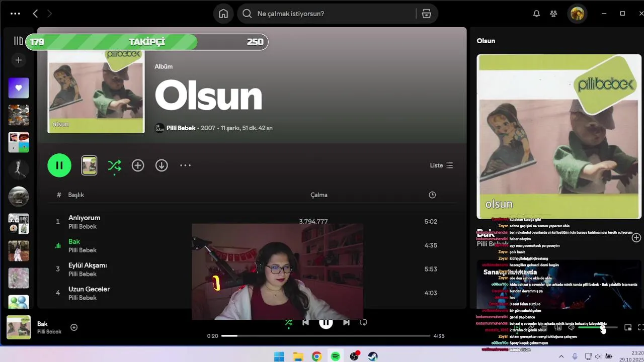Open the Spotify three-dot app menu
This screenshot has width=644, height=362.
pos(15,14)
